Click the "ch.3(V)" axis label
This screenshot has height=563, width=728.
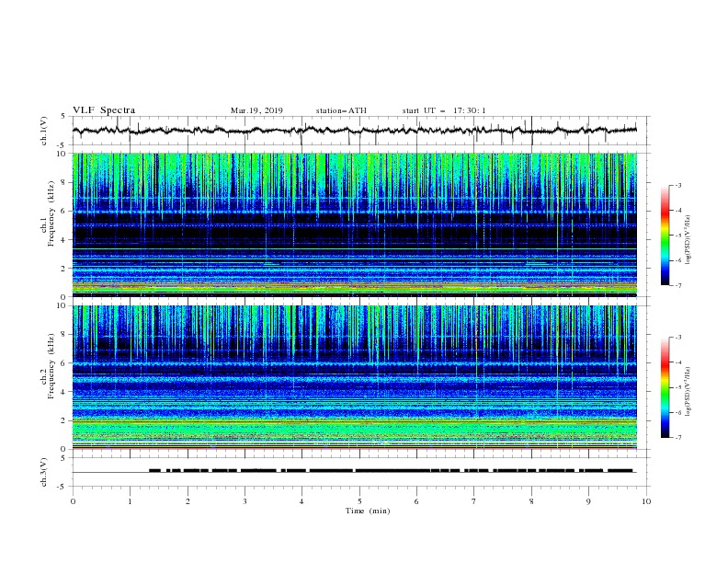click(44, 472)
